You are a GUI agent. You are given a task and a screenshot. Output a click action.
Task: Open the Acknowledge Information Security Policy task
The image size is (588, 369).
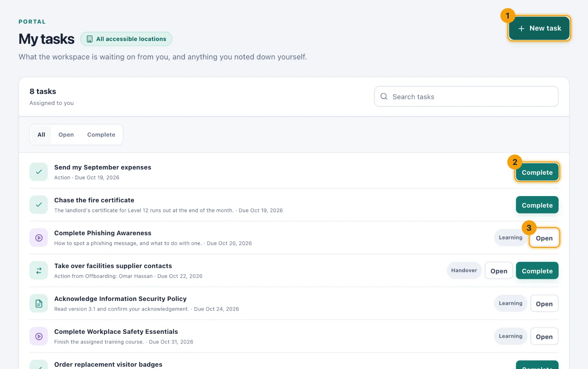point(544,304)
